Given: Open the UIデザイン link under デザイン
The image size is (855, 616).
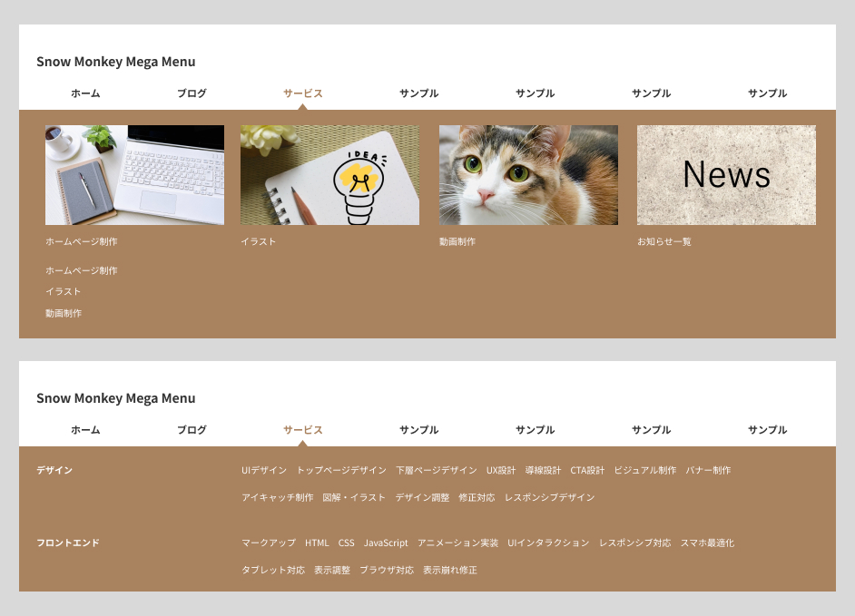Looking at the screenshot, I should (x=262, y=470).
